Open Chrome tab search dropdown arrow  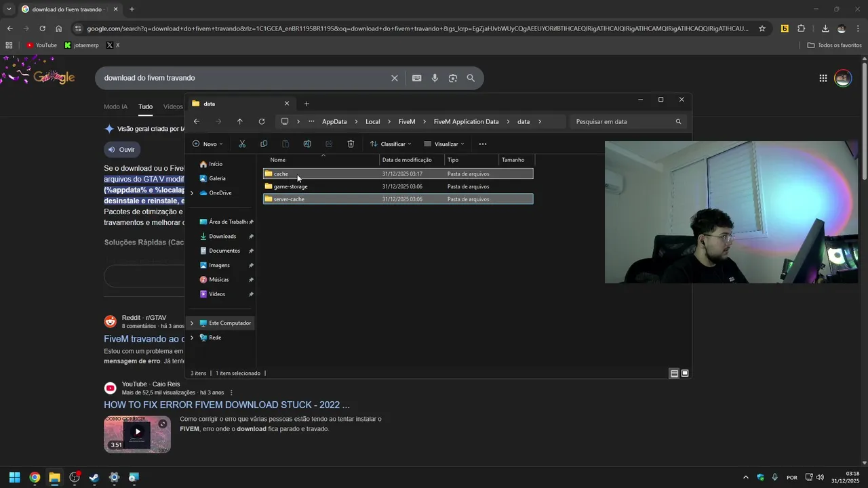point(9,9)
